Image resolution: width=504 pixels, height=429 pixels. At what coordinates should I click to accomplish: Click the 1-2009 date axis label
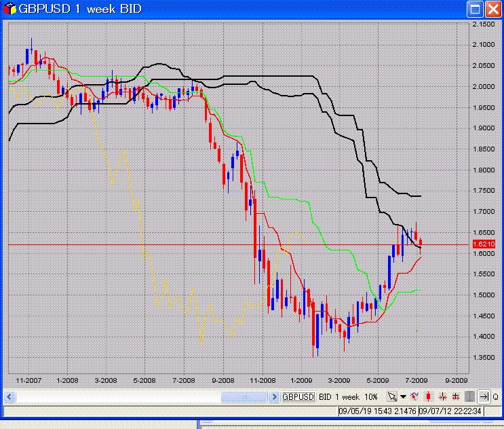click(301, 380)
